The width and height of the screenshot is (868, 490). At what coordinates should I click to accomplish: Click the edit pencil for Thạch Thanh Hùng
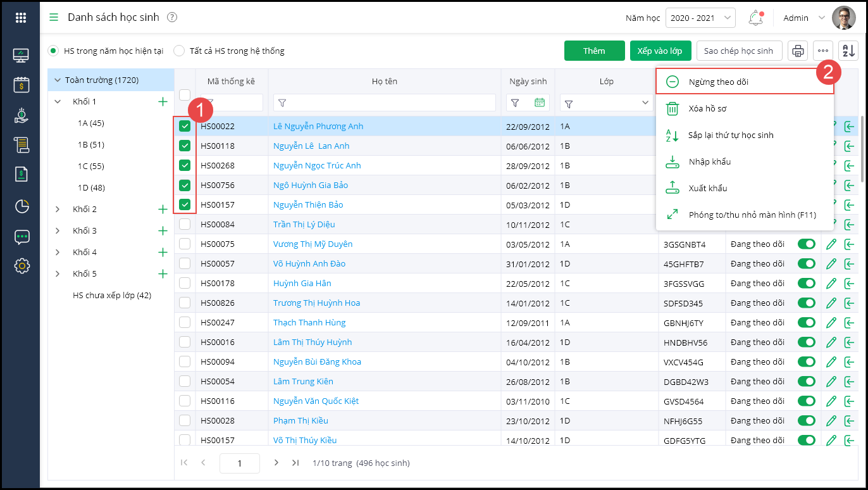pos(831,322)
